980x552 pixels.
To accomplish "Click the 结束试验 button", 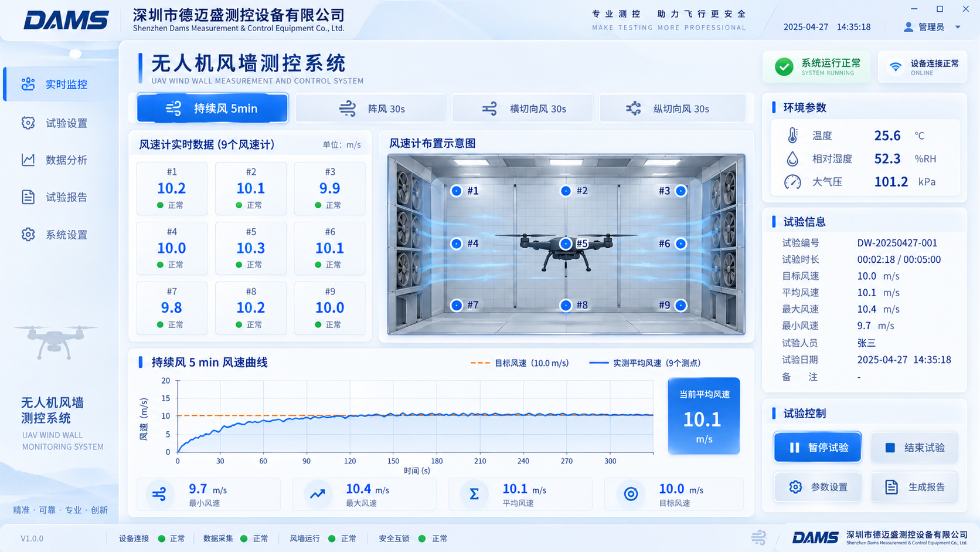I will click(914, 448).
